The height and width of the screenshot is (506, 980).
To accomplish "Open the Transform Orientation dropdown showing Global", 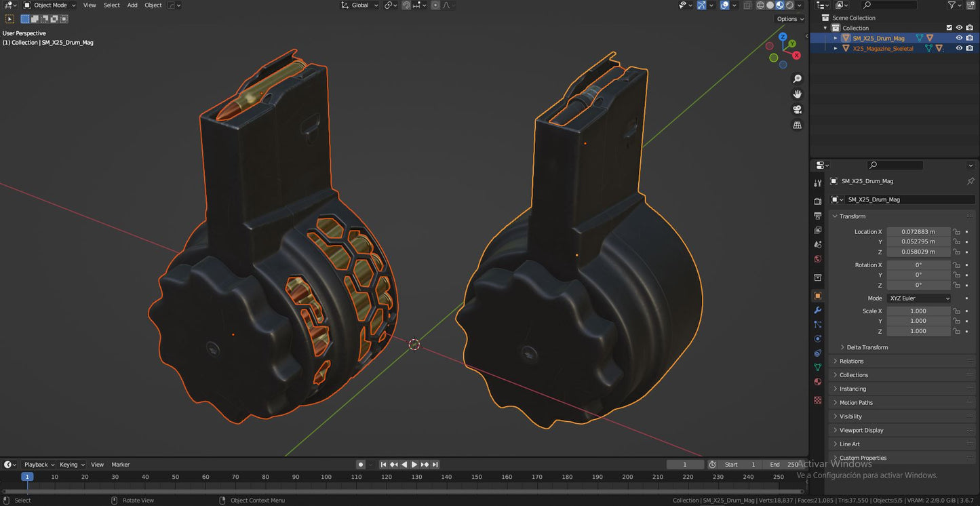I will click(x=359, y=5).
